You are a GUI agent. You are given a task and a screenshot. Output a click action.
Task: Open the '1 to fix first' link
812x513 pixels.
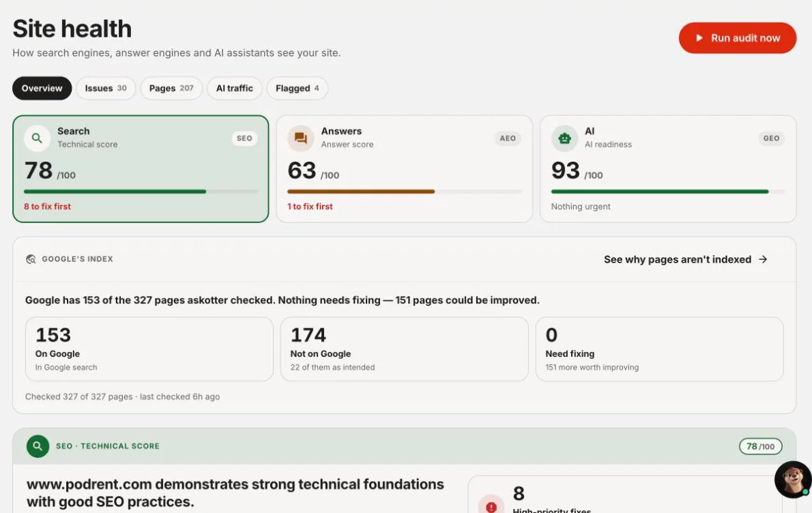[x=310, y=206]
